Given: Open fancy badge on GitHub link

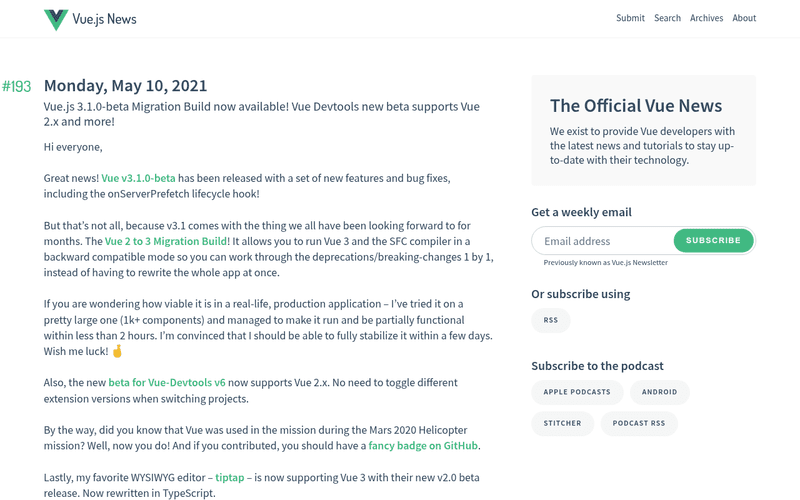Looking at the screenshot, I should coord(423,445).
